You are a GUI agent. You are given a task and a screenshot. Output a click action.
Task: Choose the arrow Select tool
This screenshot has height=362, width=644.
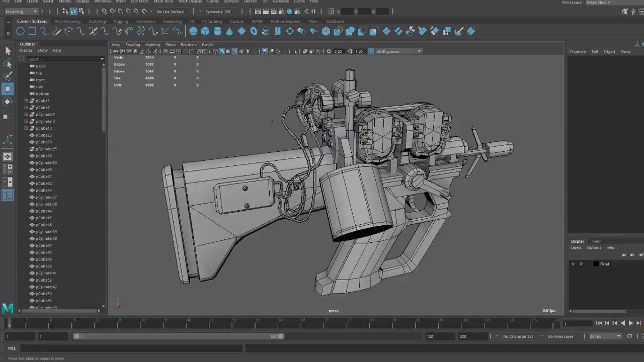pos(8,50)
